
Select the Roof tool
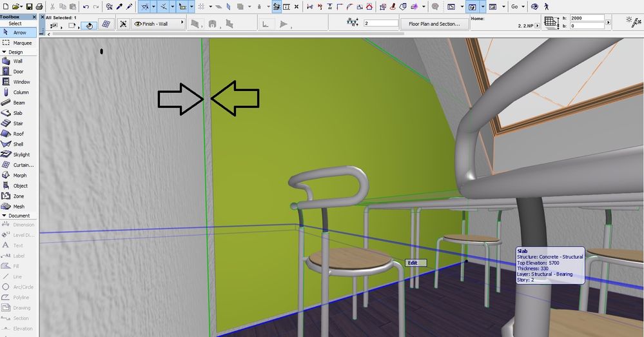[x=18, y=134]
